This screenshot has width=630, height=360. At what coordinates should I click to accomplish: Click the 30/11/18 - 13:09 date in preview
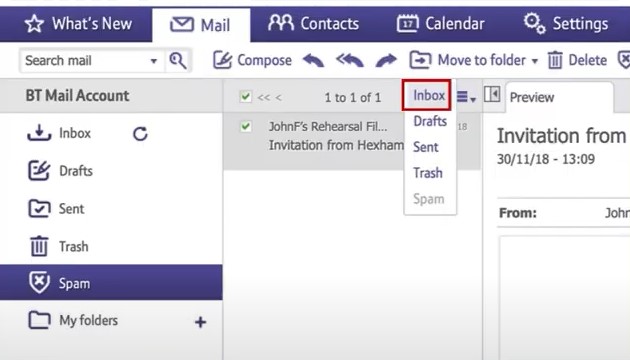point(546,159)
